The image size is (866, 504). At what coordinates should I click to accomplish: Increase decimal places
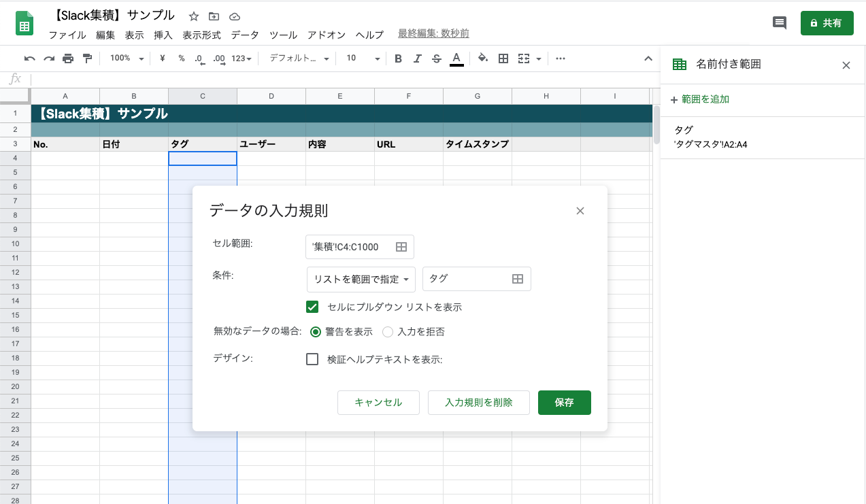219,58
